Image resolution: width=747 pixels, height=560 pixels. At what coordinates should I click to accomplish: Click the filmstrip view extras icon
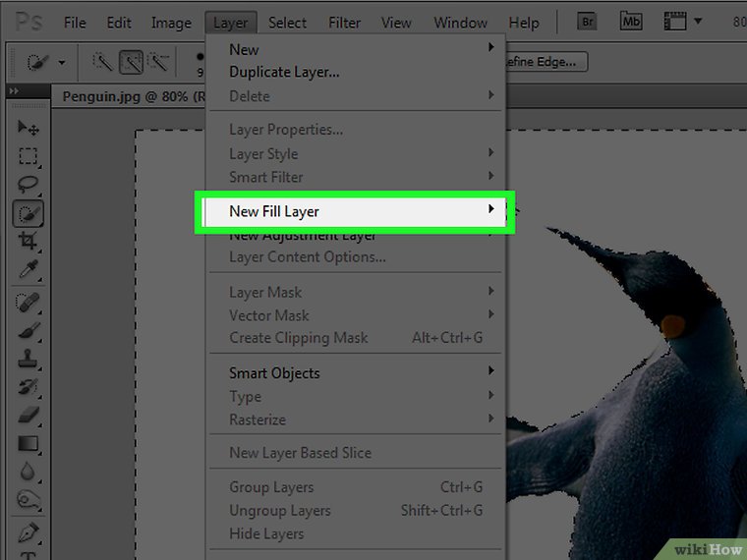pyautogui.click(x=675, y=22)
